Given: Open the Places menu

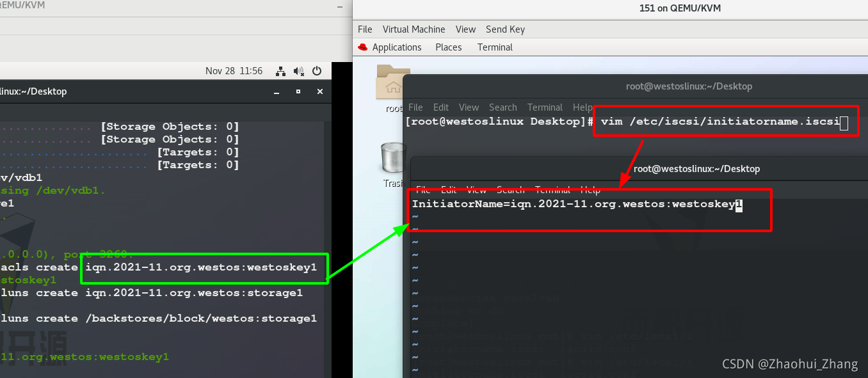Looking at the screenshot, I should 448,47.
